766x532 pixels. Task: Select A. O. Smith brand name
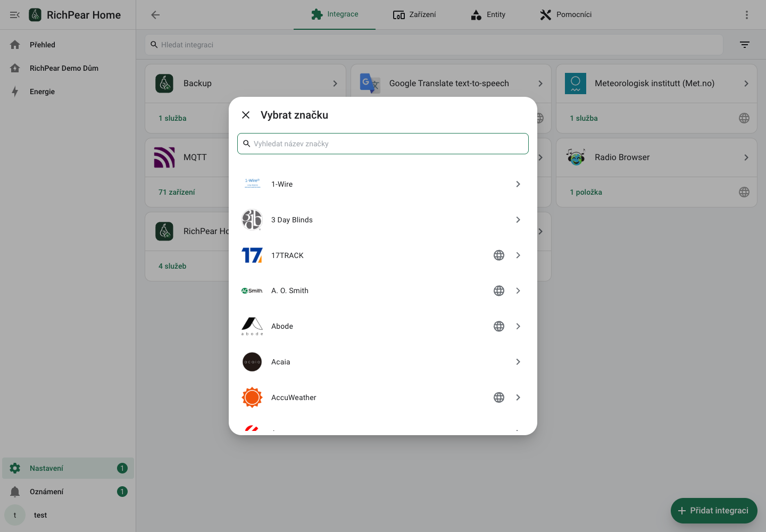click(x=290, y=290)
